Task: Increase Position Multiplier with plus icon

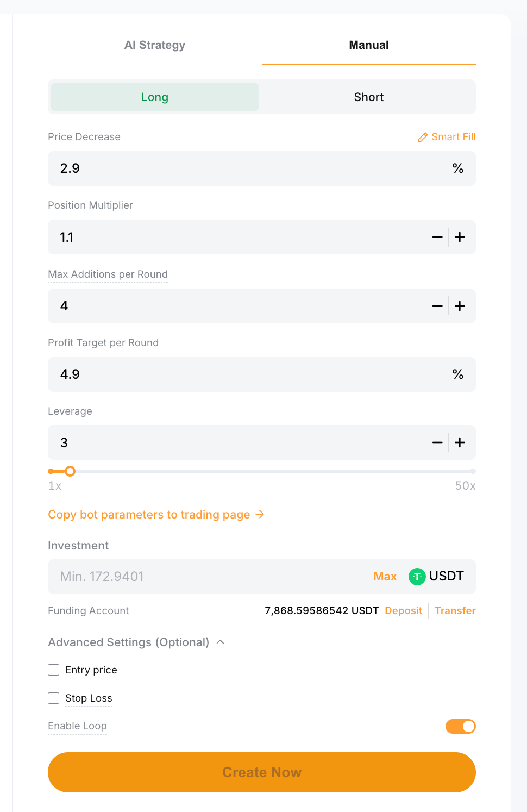Action: pyautogui.click(x=460, y=237)
